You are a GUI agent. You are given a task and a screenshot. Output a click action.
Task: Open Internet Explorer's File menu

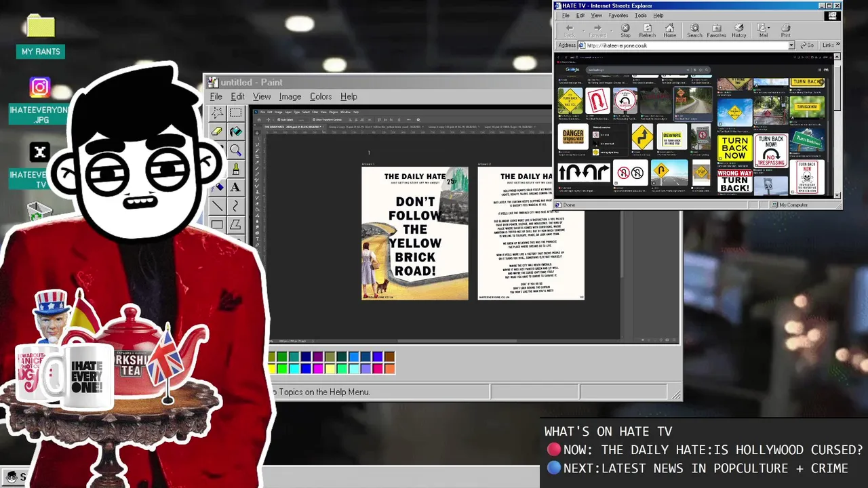tap(566, 15)
